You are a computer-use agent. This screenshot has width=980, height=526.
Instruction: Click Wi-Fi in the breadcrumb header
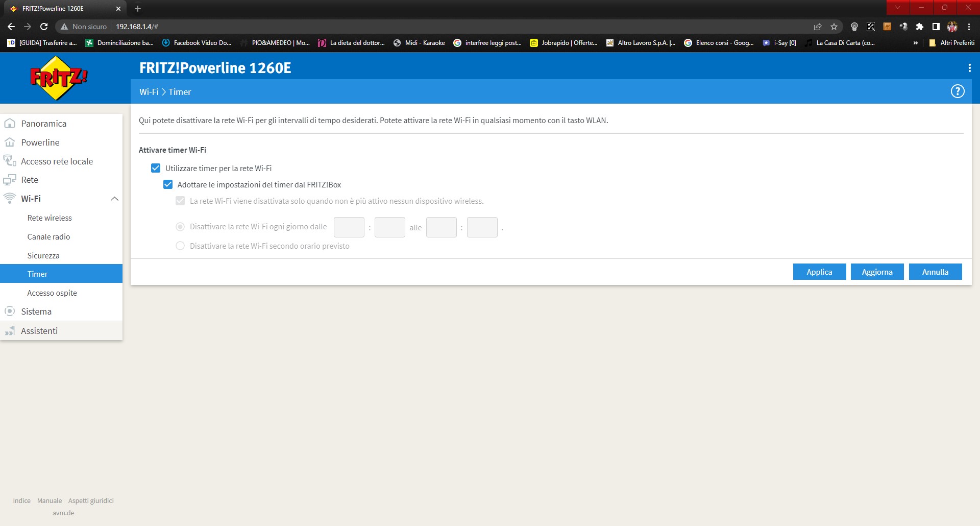click(x=149, y=92)
